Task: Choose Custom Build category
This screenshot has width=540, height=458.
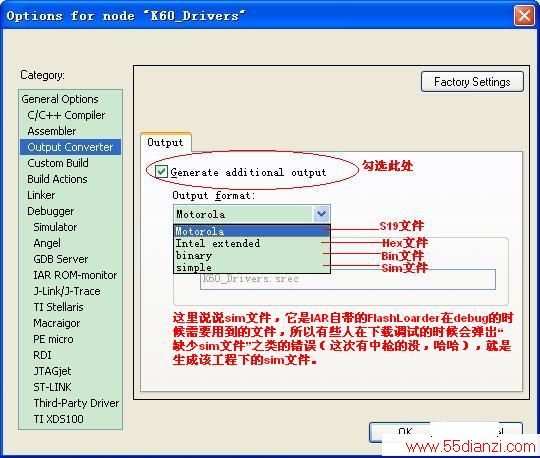Action: coord(58,163)
